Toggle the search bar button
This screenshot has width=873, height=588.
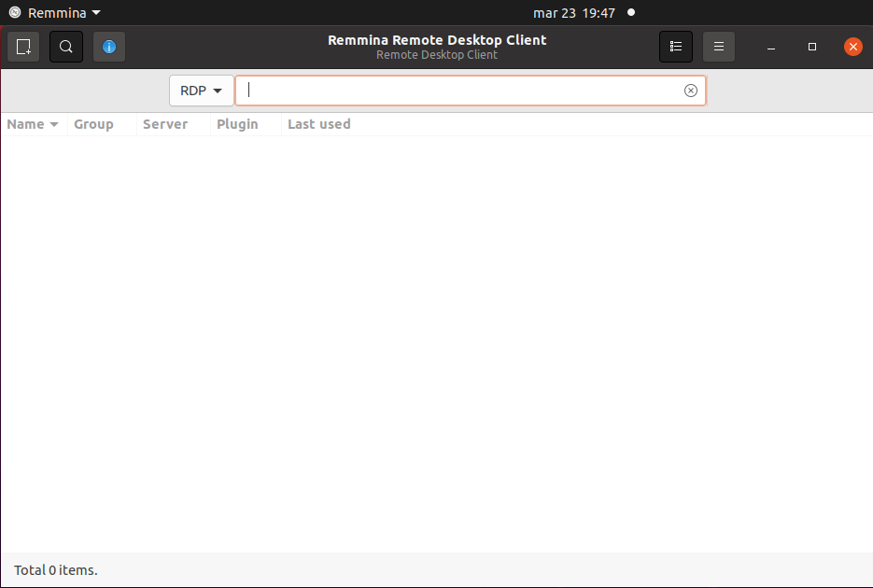(x=66, y=47)
